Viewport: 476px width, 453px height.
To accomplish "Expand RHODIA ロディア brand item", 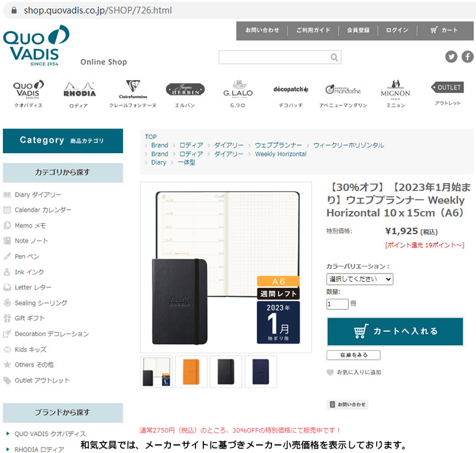I will point(36,449).
